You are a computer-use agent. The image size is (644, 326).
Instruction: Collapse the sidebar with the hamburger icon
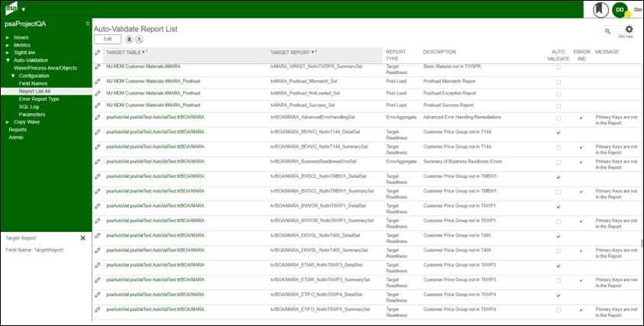point(88,24)
